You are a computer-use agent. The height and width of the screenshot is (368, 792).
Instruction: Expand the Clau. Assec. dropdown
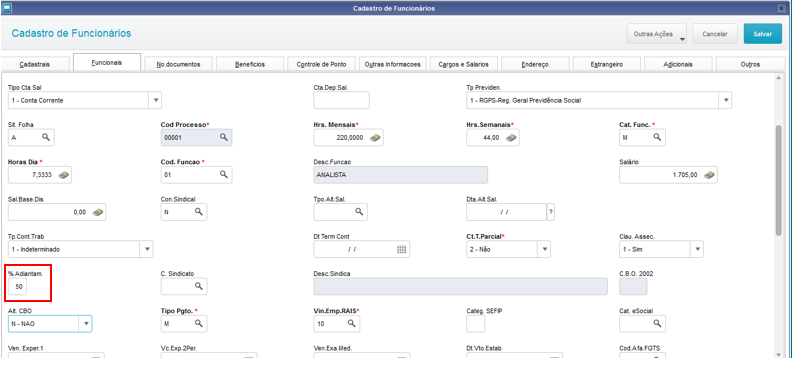point(697,249)
